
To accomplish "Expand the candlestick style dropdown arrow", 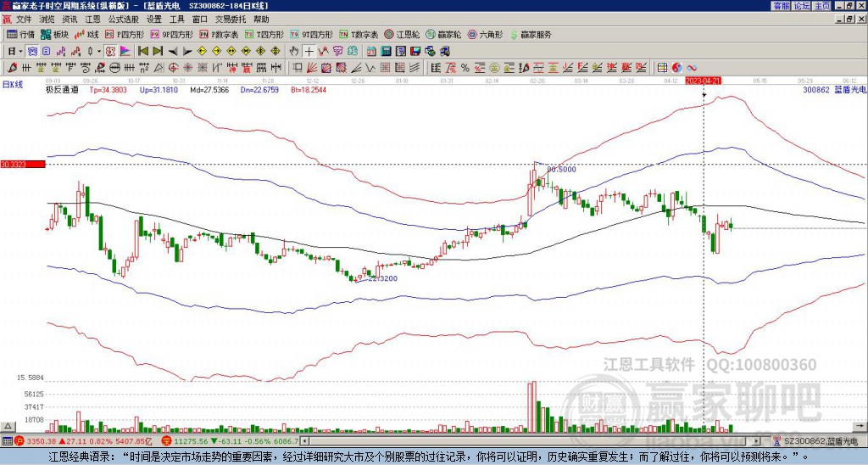I will click(99, 52).
